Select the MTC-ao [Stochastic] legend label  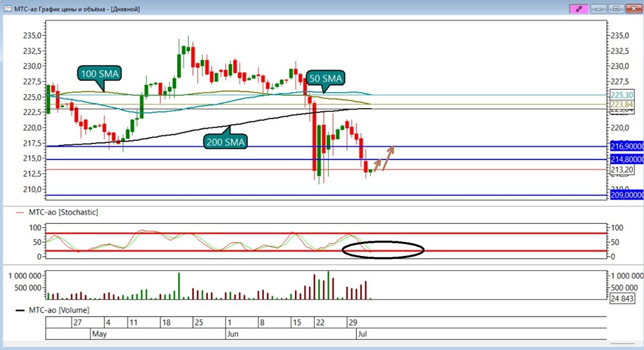pyautogui.click(x=63, y=212)
